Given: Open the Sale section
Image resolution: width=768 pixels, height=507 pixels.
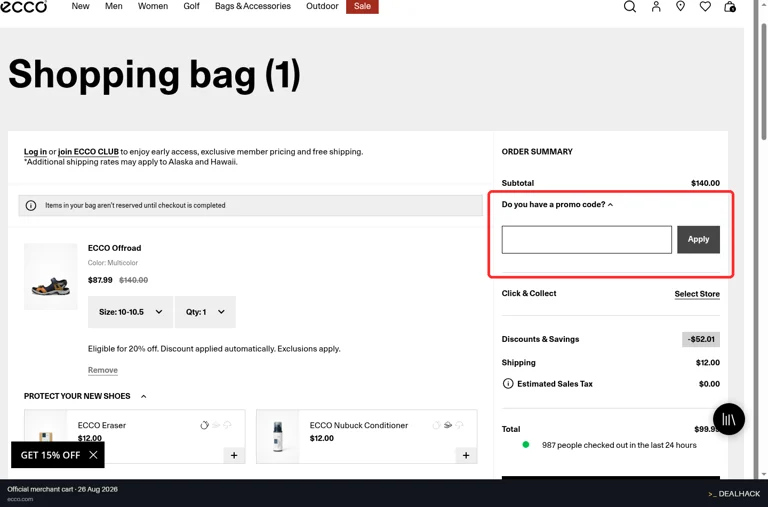Looking at the screenshot, I should (x=362, y=6).
